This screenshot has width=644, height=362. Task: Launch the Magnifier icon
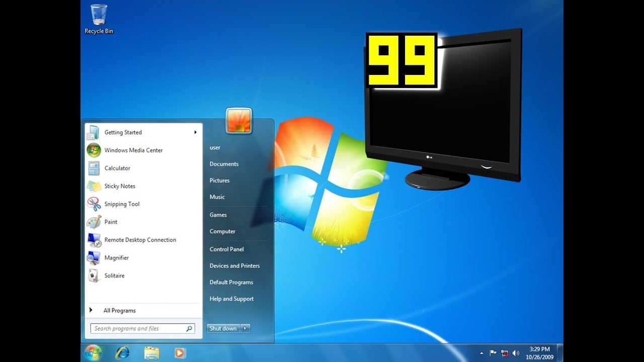pyautogui.click(x=94, y=258)
